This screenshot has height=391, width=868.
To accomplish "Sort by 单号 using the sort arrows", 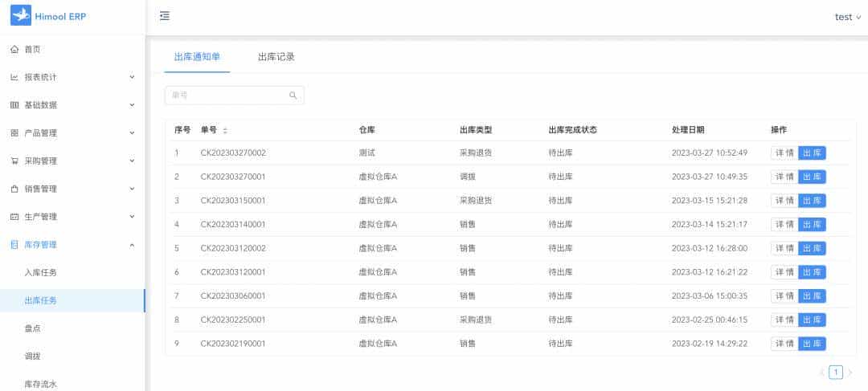I will coord(225,131).
